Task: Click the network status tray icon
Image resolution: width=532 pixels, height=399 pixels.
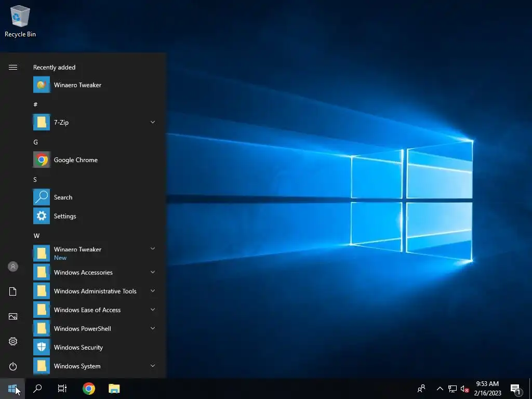Action: click(x=453, y=389)
